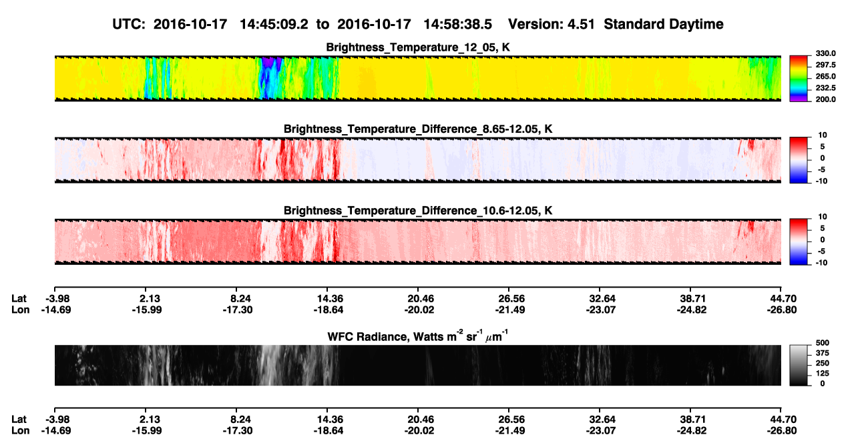Click the end time '14:58:38.5' in header
This screenshot has height=445, width=868.
point(458,24)
